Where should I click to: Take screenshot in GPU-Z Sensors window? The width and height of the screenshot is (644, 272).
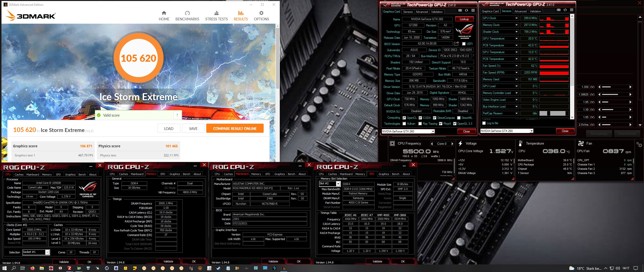coord(558,10)
